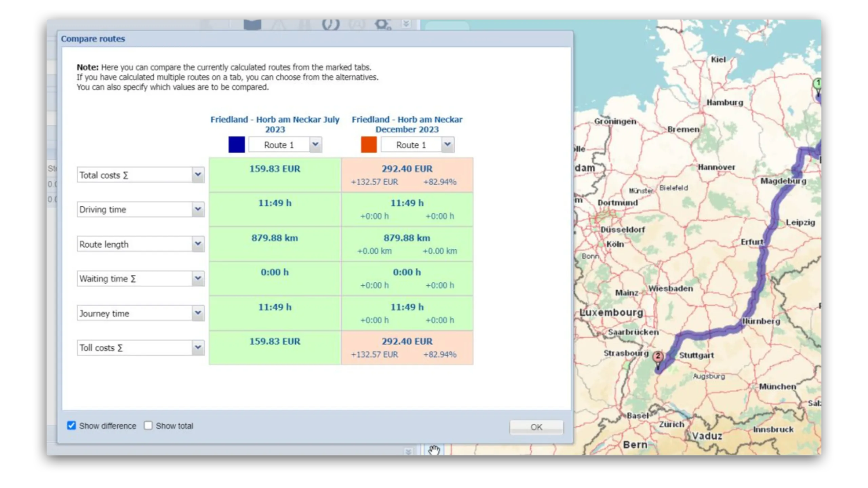Click the '+132.57 EUR' difference under Total costs
Screen dimensions: 868x488
point(374,182)
